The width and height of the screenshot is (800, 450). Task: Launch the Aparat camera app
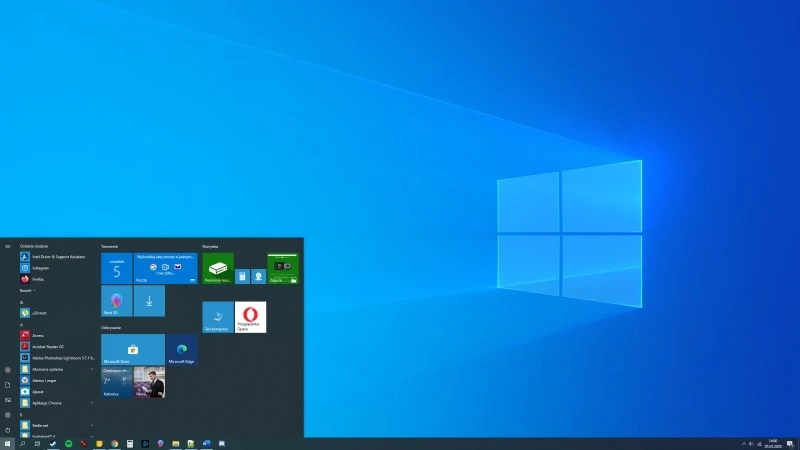[57, 391]
